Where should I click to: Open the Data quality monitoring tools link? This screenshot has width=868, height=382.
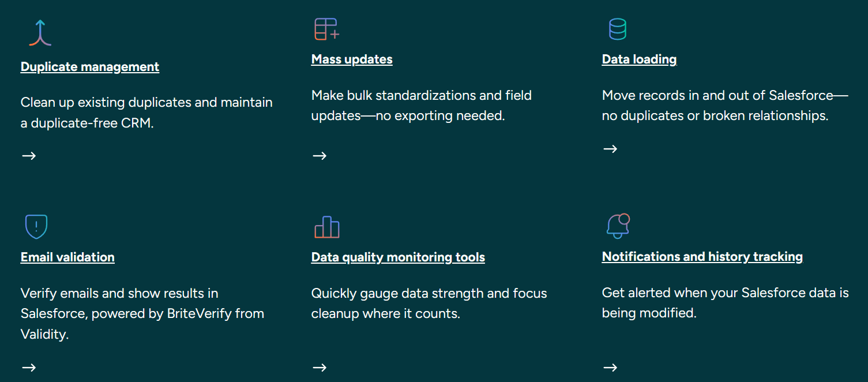coord(398,257)
